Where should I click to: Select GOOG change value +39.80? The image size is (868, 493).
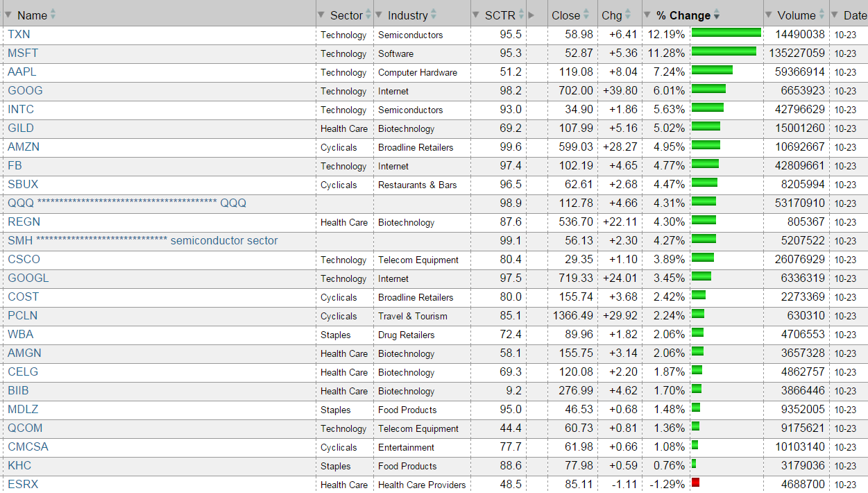click(x=621, y=90)
